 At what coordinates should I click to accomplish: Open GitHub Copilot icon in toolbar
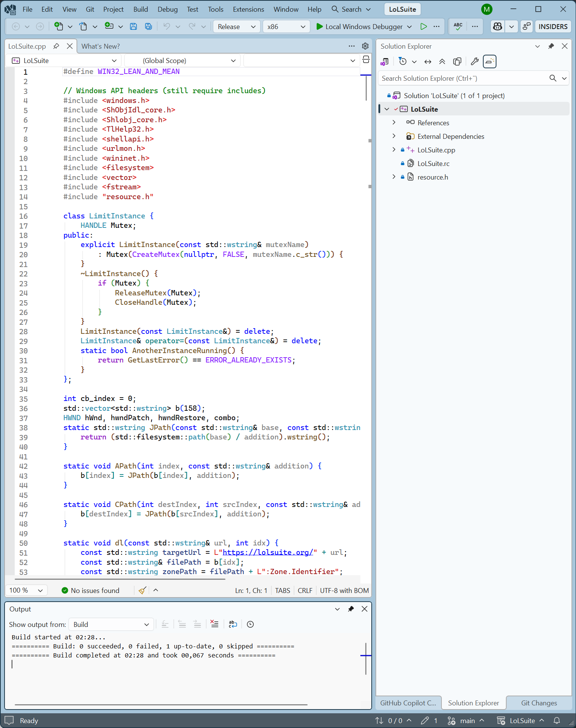coord(498,26)
